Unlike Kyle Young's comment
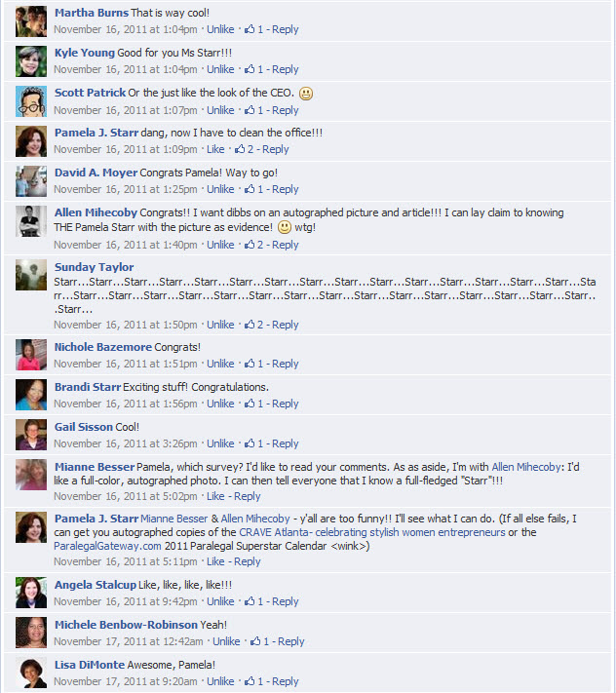 (x=220, y=69)
